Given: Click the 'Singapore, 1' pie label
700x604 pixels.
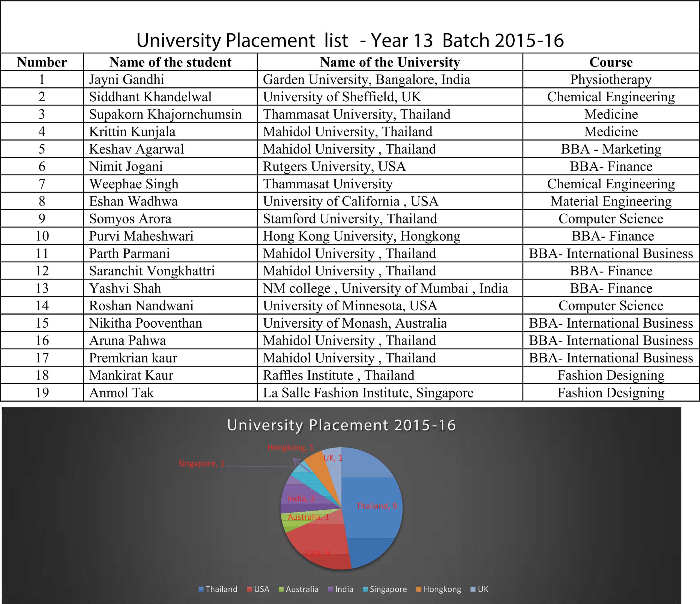Looking at the screenshot, I should click(201, 464).
